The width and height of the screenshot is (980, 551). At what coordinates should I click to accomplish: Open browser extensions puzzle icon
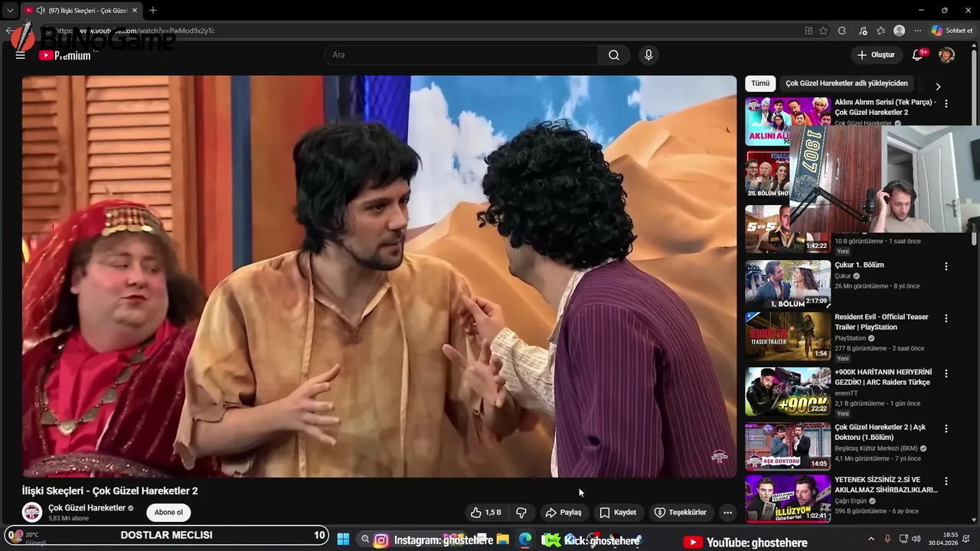(x=842, y=31)
